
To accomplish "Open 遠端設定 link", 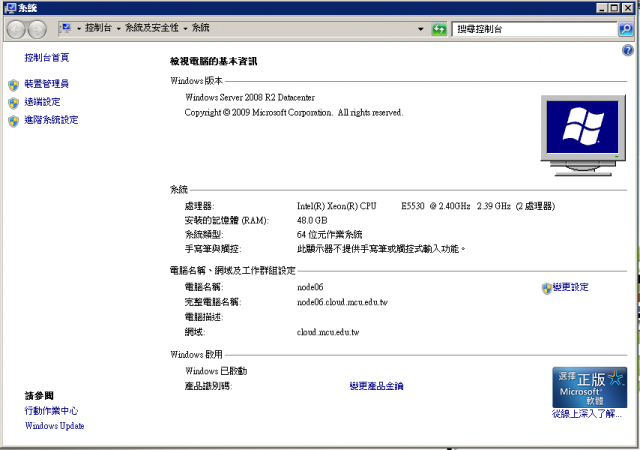I will 42,102.
